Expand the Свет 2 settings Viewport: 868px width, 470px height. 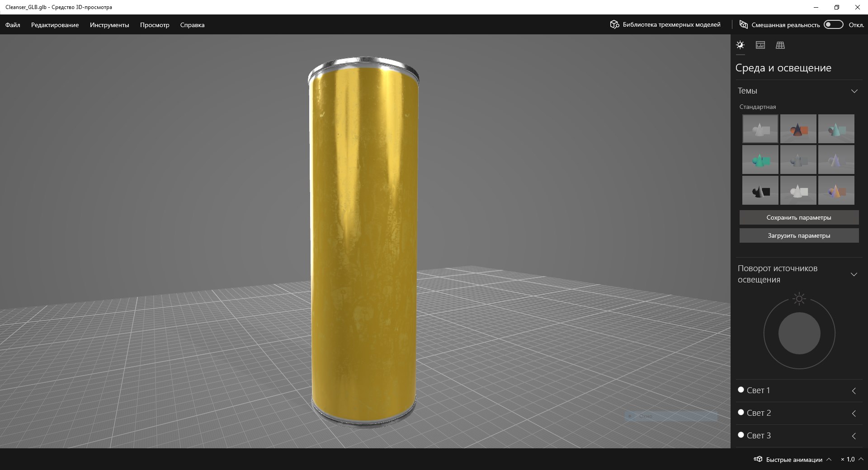pyautogui.click(x=854, y=414)
